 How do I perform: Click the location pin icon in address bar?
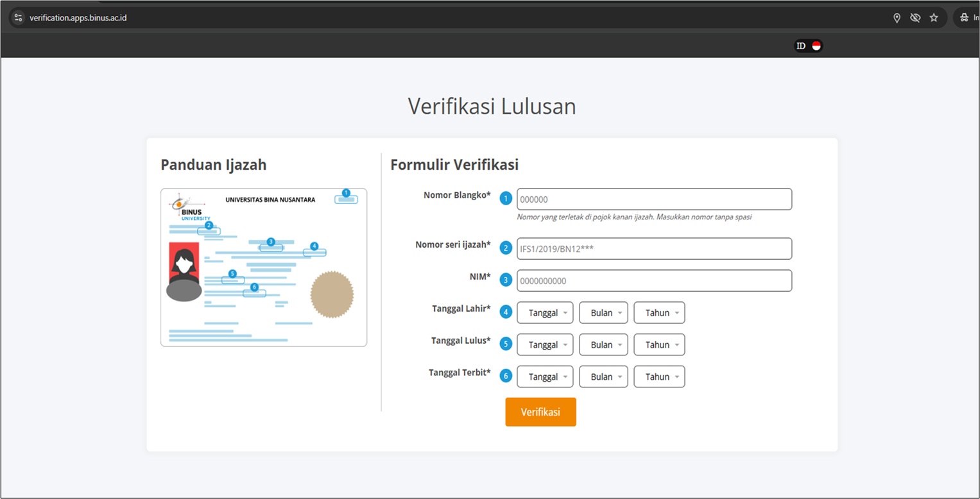(897, 18)
